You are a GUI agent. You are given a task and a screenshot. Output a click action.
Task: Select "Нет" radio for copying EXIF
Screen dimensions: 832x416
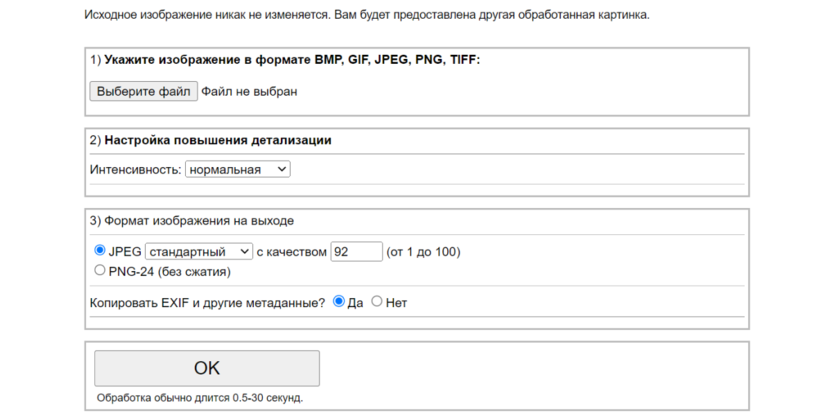pyautogui.click(x=377, y=301)
